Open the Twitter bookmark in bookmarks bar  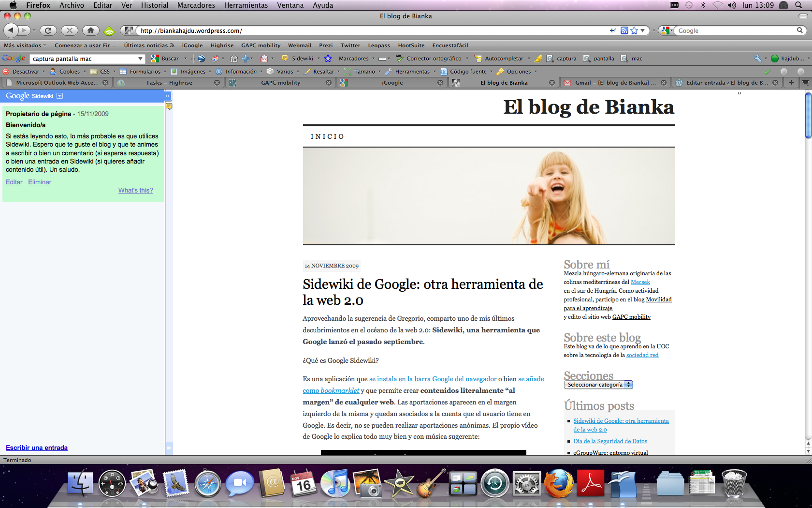[350, 45]
